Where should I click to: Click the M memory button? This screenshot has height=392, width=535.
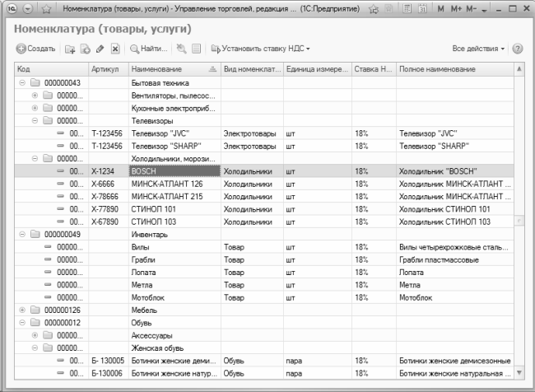point(441,9)
